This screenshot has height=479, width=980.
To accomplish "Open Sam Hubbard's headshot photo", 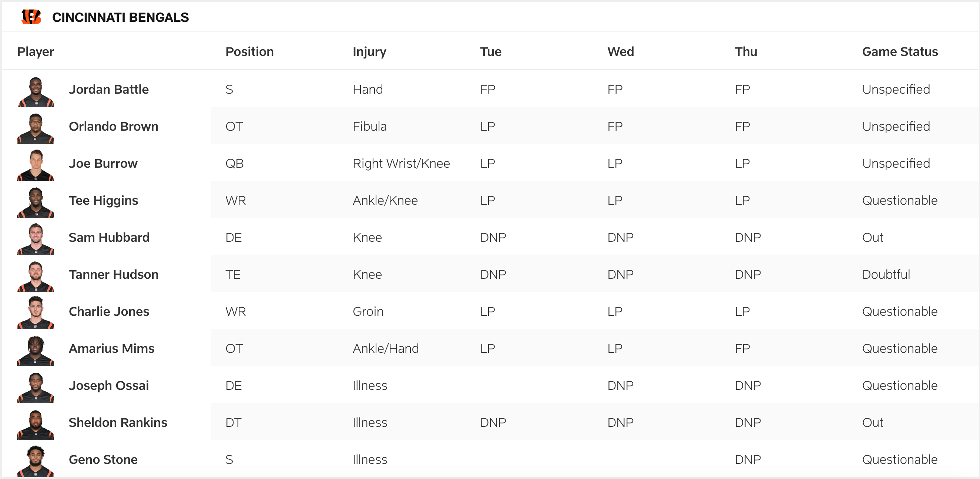I will pos(36,239).
